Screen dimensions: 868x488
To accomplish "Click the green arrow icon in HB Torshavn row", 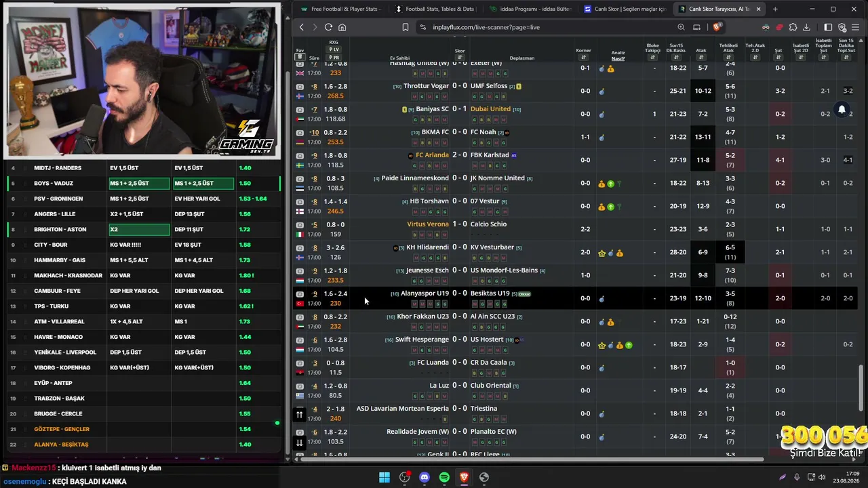I will point(610,207).
